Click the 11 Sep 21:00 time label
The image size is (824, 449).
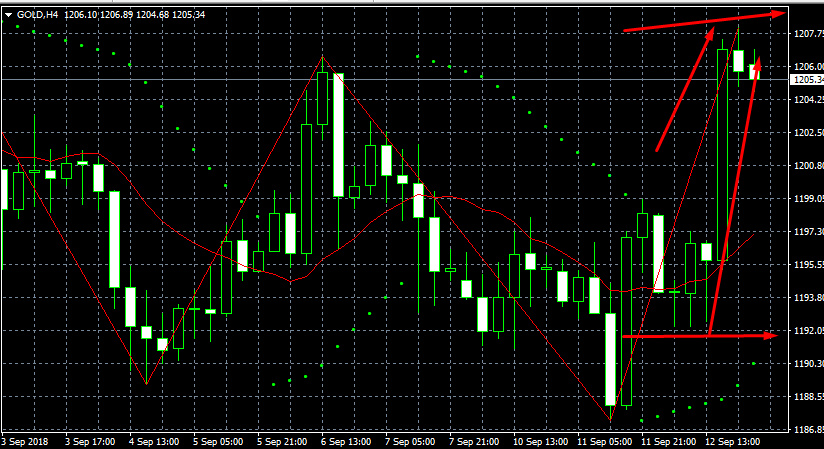click(x=668, y=442)
